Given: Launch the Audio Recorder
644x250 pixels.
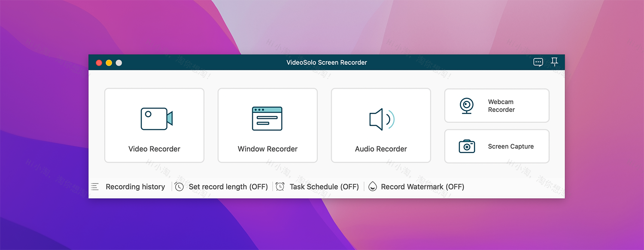Looking at the screenshot, I should [x=380, y=125].
